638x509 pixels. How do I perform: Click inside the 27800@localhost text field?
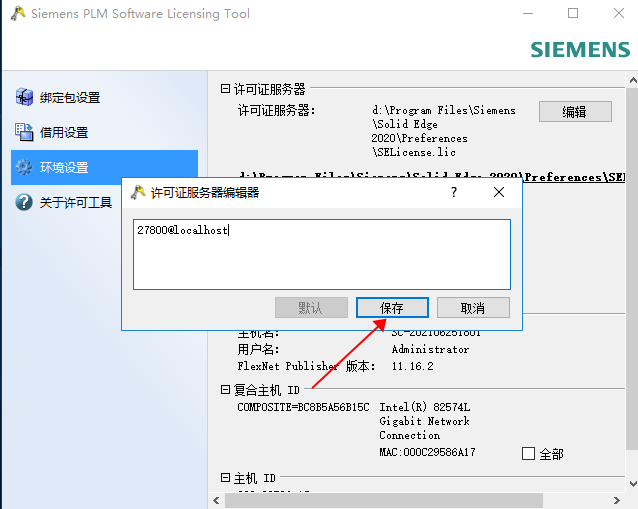tap(321, 254)
